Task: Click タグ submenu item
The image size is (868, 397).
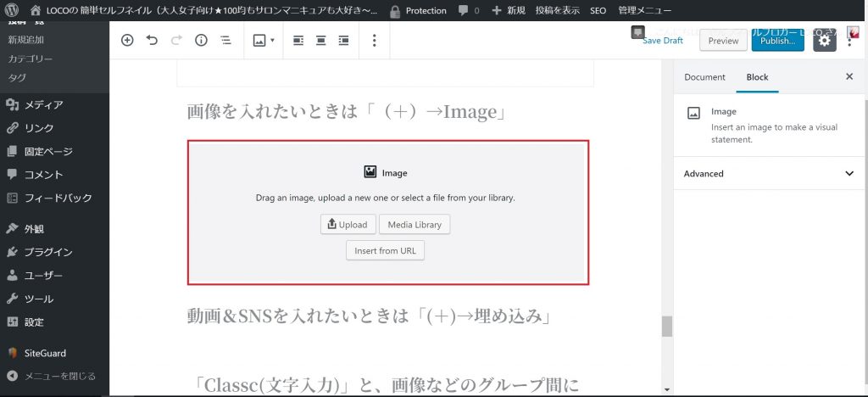Action: 17,77
